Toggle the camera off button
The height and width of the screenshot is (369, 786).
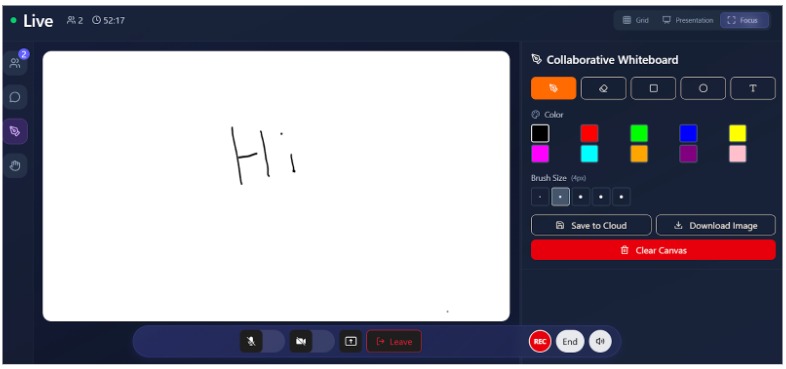[x=301, y=341]
